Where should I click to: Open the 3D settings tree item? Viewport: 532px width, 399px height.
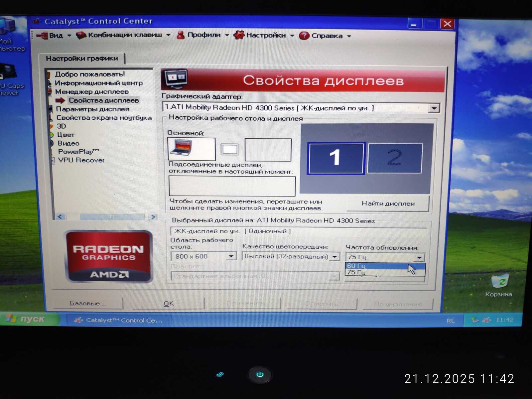click(62, 126)
